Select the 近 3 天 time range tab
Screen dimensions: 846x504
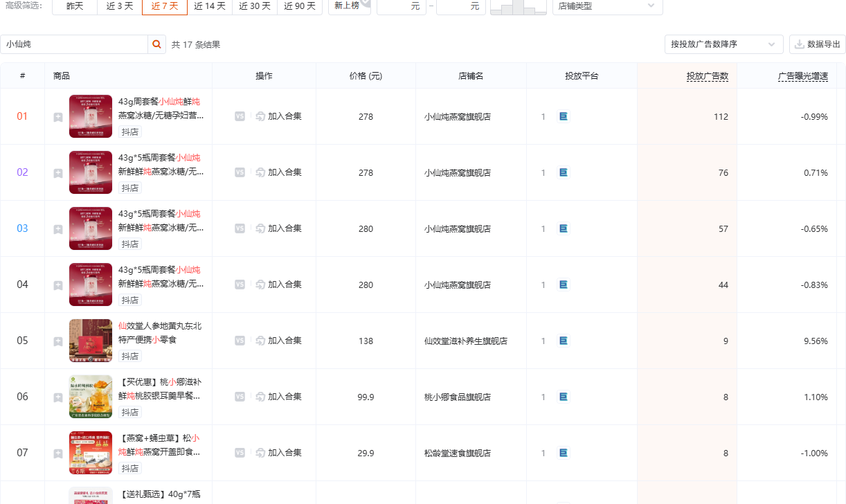coord(120,6)
